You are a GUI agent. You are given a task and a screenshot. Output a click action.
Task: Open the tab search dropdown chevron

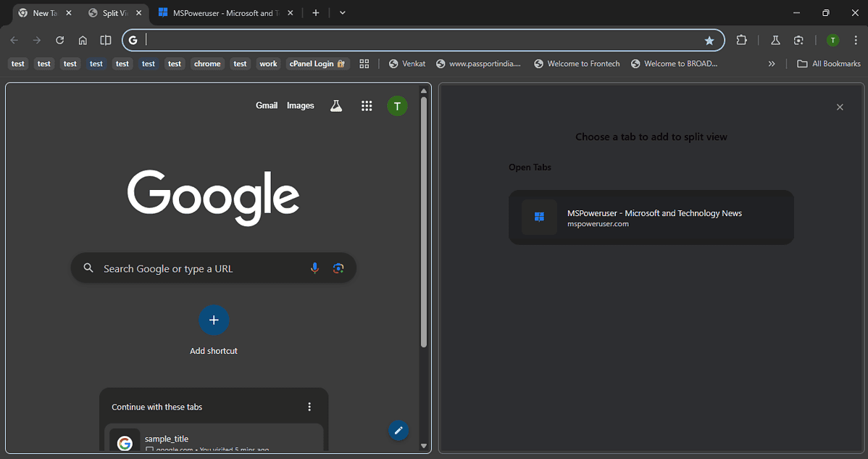pyautogui.click(x=343, y=13)
